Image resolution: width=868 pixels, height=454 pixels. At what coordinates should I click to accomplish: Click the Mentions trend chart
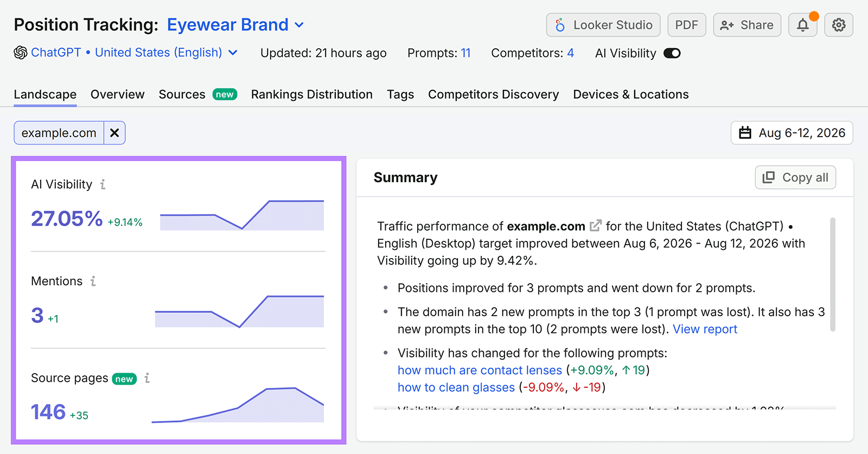coord(239,311)
